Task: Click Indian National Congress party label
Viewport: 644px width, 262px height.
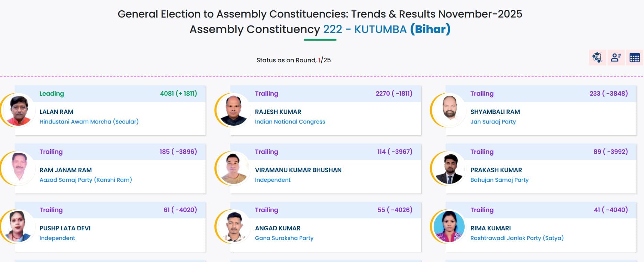Action: pyautogui.click(x=290, y=122)
